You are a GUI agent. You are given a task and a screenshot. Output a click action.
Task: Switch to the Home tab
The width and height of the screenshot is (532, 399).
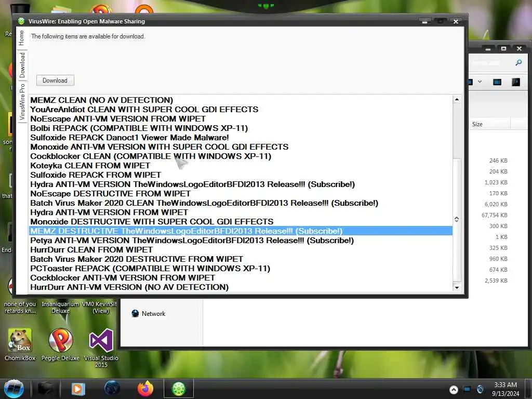tap(22, 38)
